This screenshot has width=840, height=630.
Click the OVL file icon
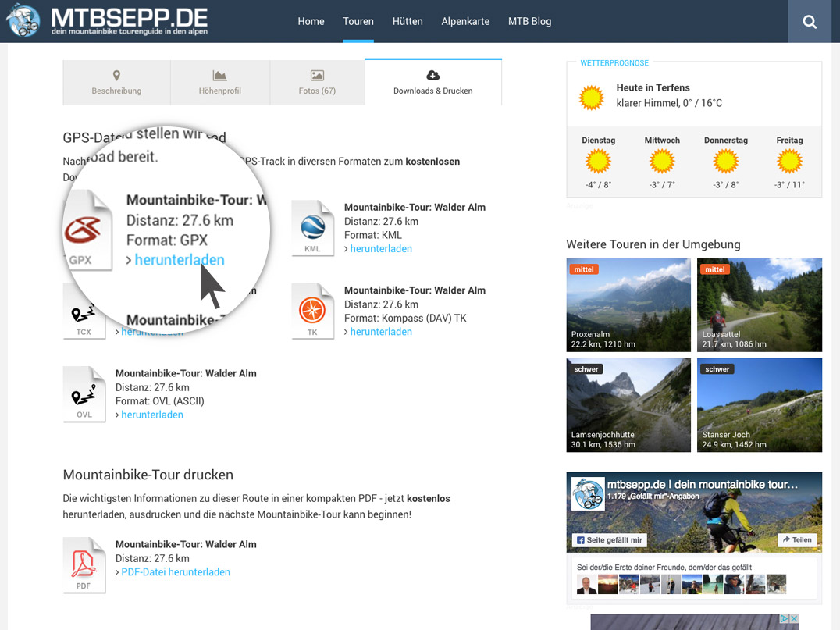tap(84, 393)
